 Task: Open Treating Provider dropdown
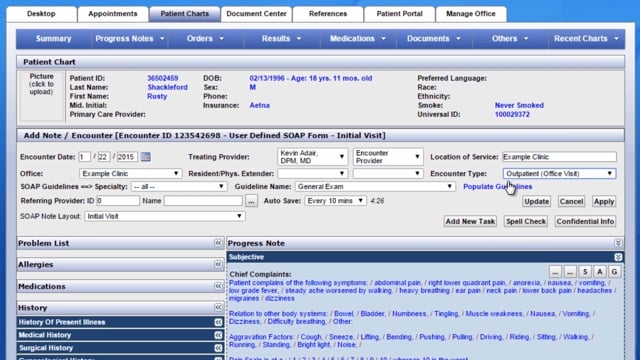(313, 157)
